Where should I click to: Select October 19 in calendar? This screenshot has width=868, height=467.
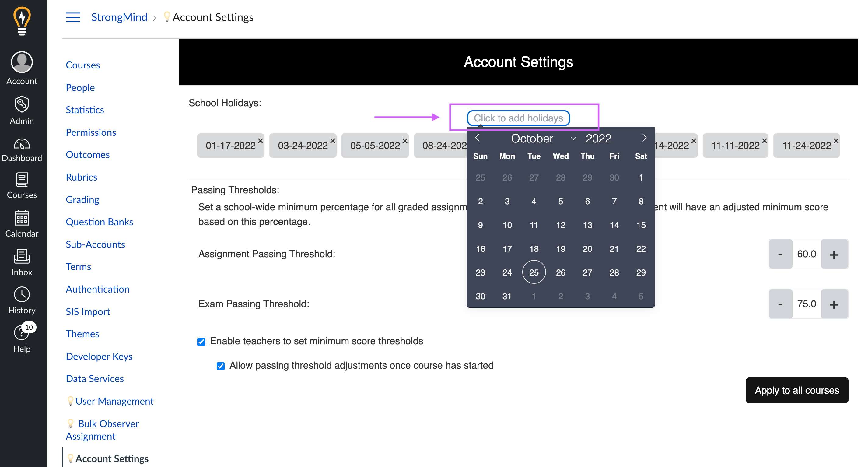561,249
